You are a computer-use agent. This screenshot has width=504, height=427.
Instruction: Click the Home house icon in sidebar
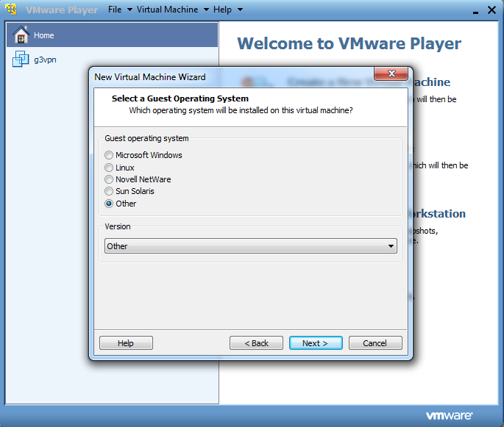[21, 35]
